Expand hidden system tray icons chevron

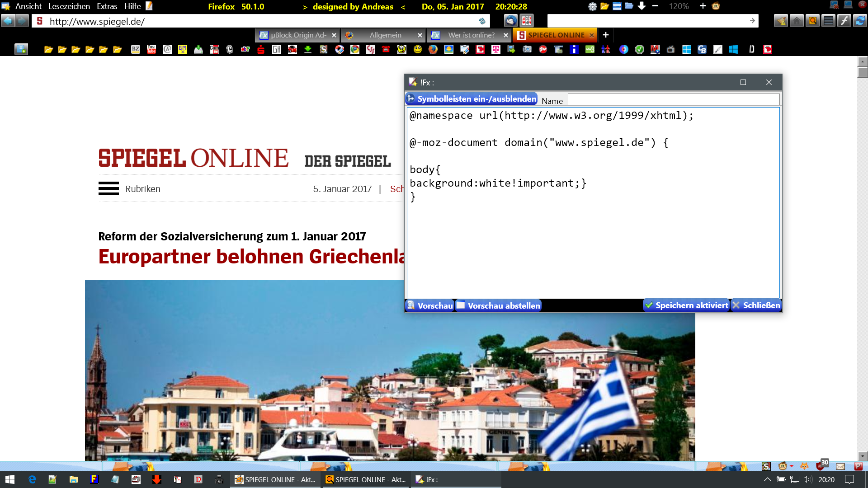pyautogui.click(x=767, y=479)
